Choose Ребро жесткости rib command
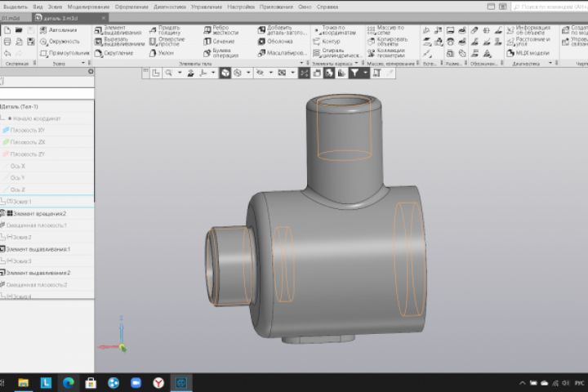This screenshot has height=392, width=588. pos(220,30)
